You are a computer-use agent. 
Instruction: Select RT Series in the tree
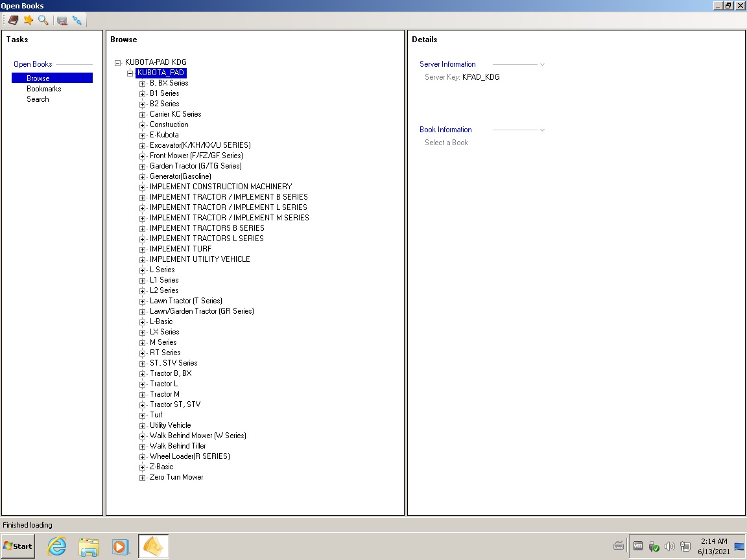165,353
